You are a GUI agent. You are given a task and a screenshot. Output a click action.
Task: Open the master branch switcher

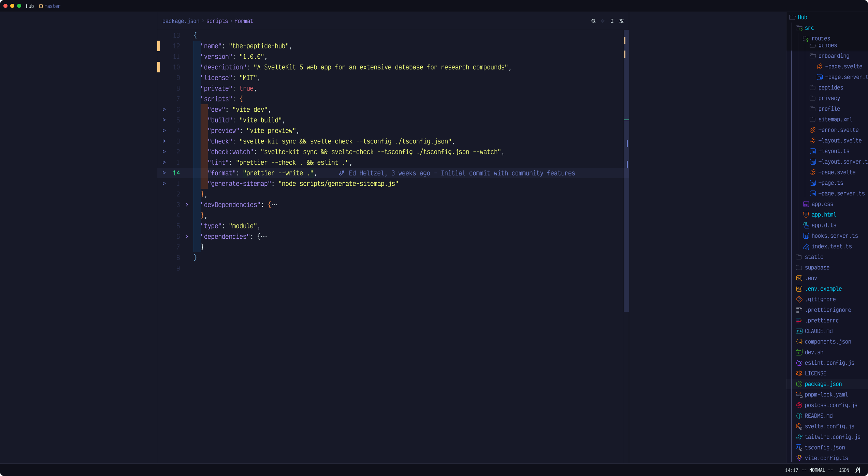tap(50, 6)
